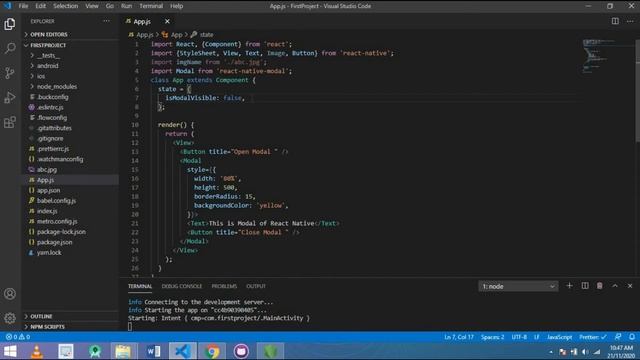
Task: Switch to the Output tab
Action: tap(256, 287)
